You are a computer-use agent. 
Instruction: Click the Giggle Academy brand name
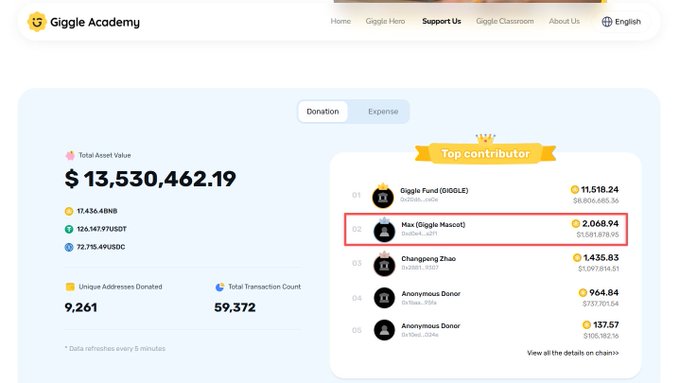(x=95, y=22)
